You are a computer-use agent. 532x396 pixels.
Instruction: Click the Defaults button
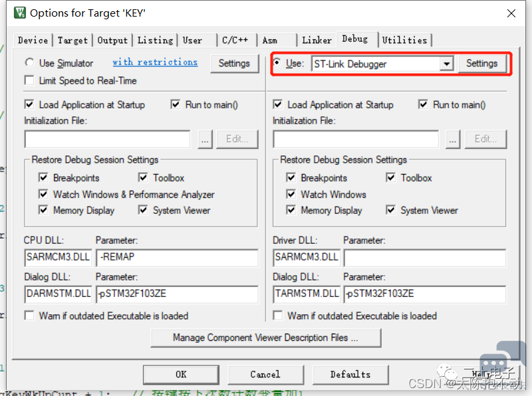coord(350,375)
